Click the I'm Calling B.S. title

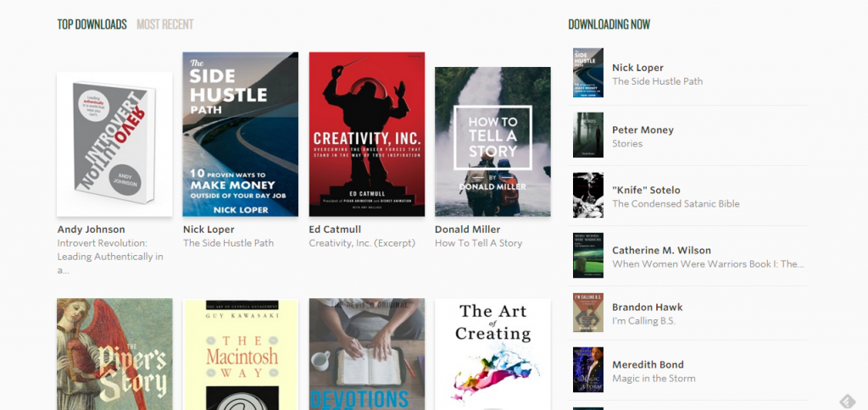pos(644,321)
